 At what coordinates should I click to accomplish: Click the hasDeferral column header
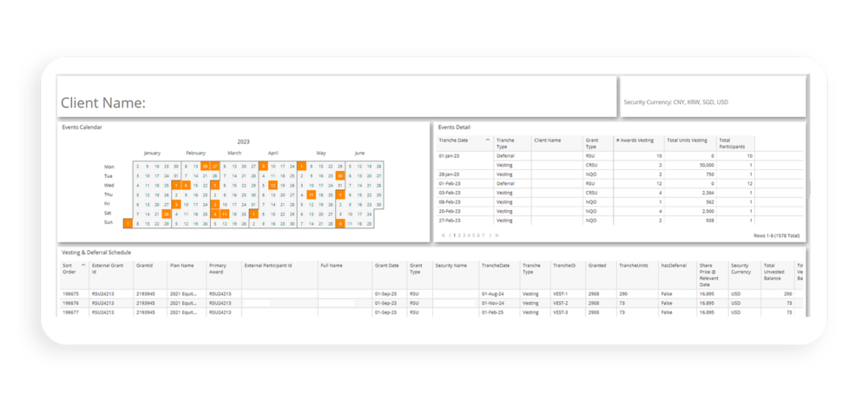pyautogui.click(x=672, y=266)
